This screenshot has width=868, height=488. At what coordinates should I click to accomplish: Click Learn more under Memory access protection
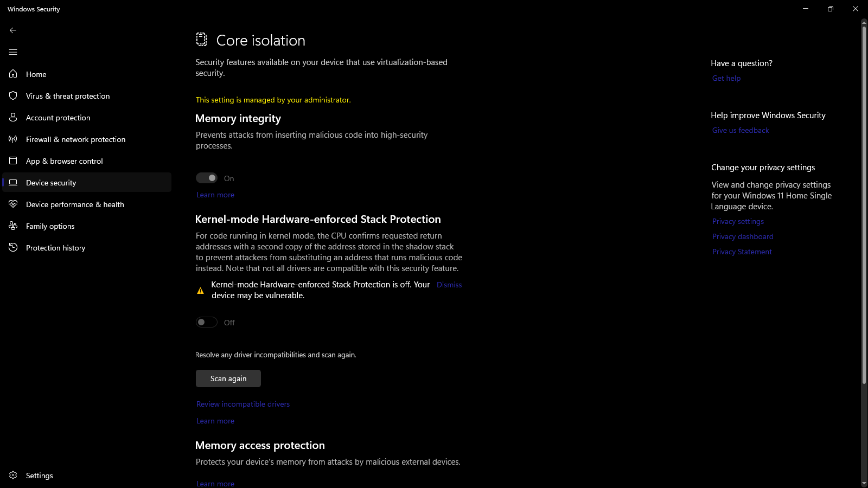(215, 484)
